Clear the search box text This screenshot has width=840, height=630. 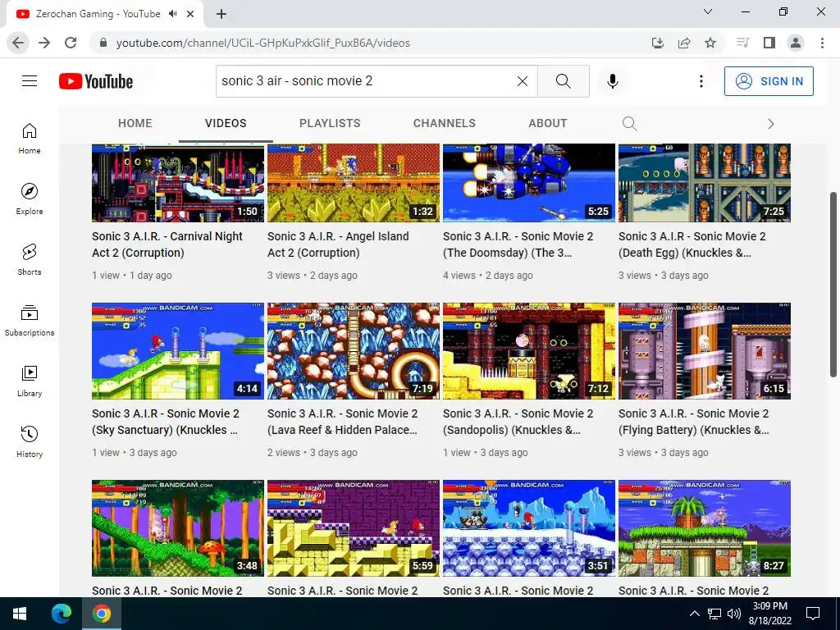523,81
